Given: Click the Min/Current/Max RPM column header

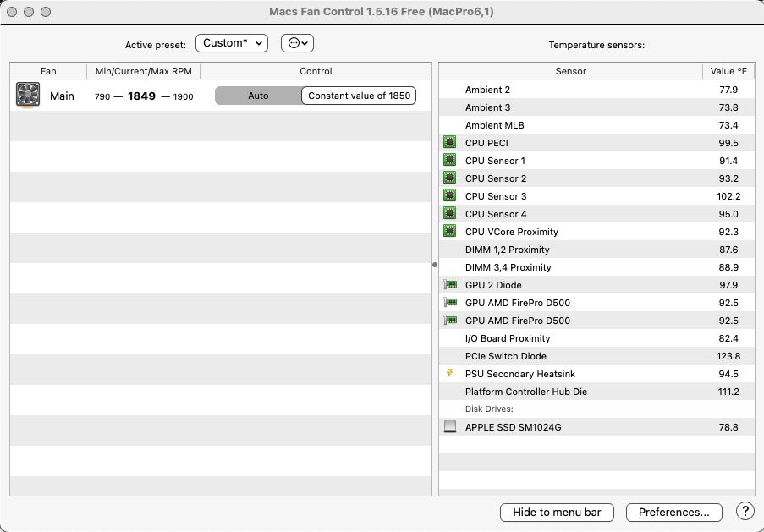Looking at the screenshot, I should click(143, 71).
